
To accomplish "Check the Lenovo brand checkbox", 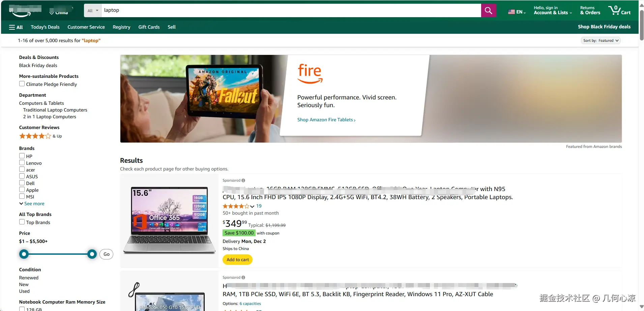I will 22,163.
